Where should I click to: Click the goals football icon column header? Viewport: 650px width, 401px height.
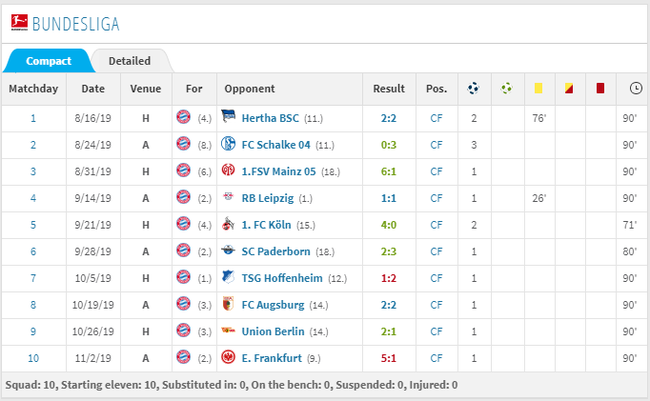pyautogui.click(x=473, y=88)
